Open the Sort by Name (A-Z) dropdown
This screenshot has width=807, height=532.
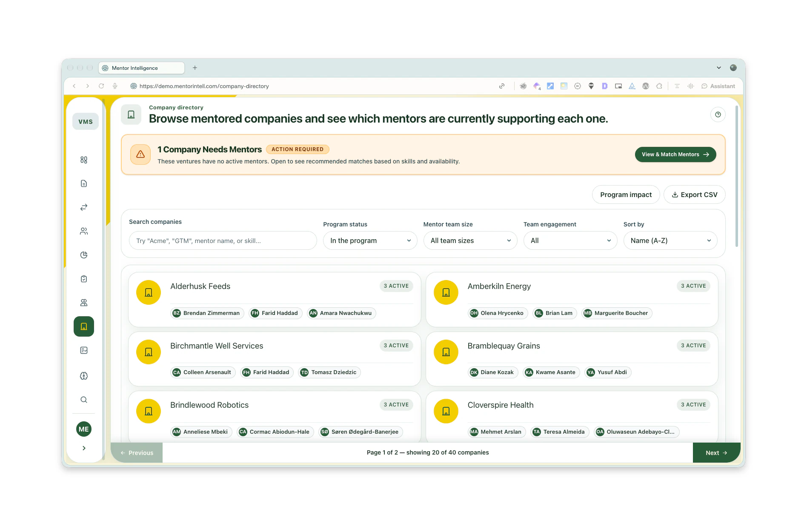[670, 240]
